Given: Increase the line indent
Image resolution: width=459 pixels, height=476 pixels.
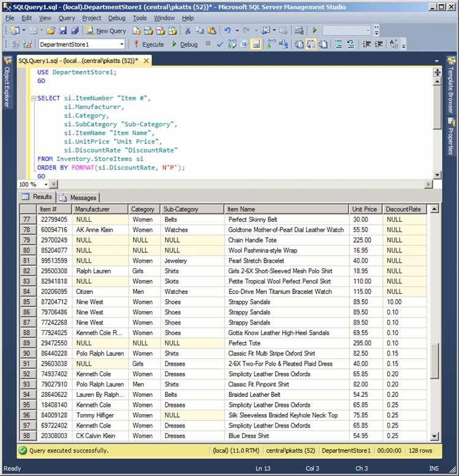Looking at the screenshot, I should pyautogui.click(x=379, y=44).
